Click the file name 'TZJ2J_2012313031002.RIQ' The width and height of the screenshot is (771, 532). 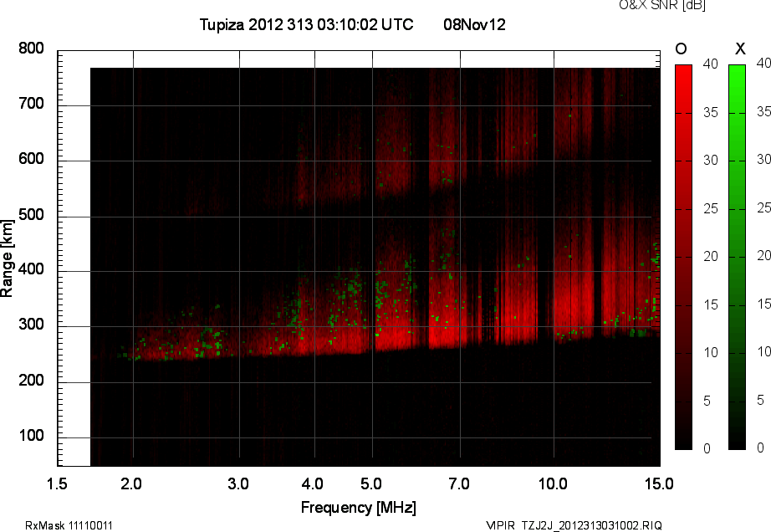point(591,525)
